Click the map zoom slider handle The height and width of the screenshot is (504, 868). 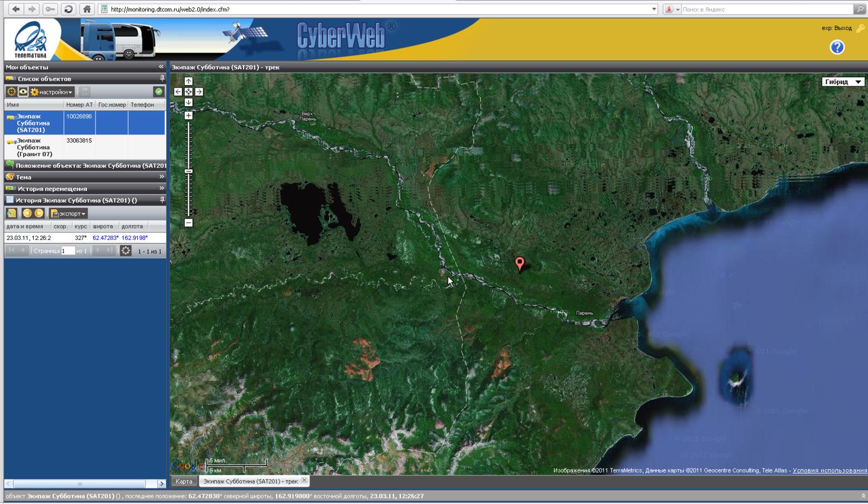[x=189, y=171]
